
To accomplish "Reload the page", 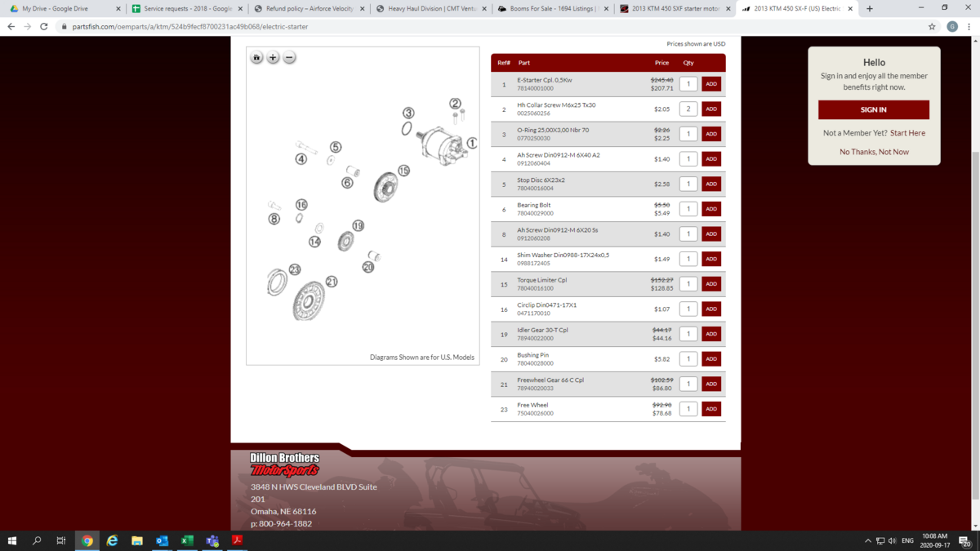I will (x=44, y=26).
